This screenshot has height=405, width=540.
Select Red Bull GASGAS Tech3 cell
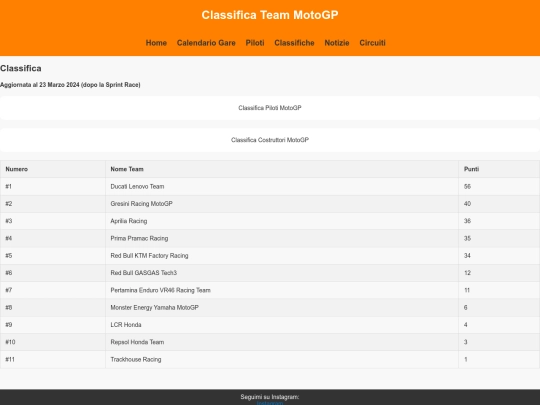pos(282,273)
